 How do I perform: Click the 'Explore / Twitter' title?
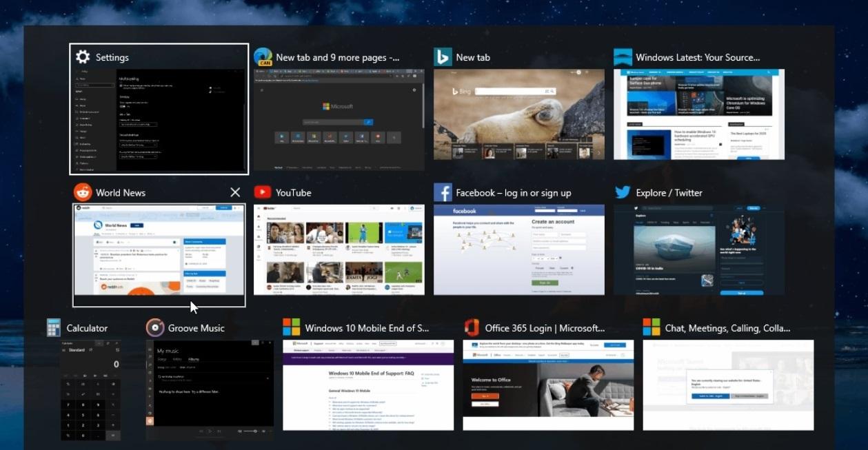(669, 192)
